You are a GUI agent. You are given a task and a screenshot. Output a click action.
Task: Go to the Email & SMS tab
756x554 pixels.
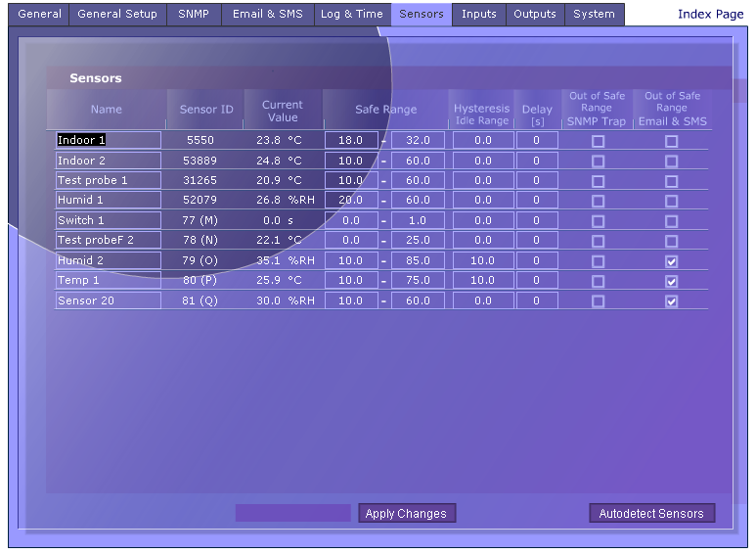[x=268, y=14]
